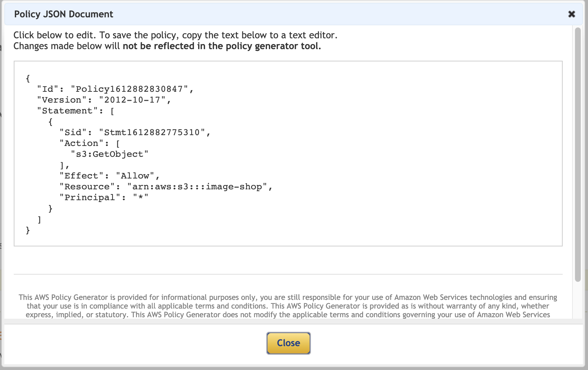
Task: Click the "Principal": "*" line
Action: click(x=104, y=198)
